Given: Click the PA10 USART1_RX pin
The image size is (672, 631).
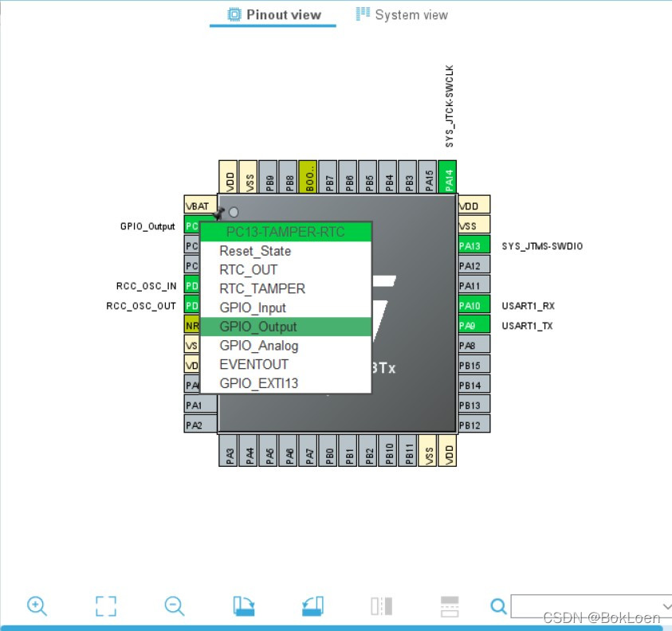Looking at the screenshot, I should click(474, 305).
